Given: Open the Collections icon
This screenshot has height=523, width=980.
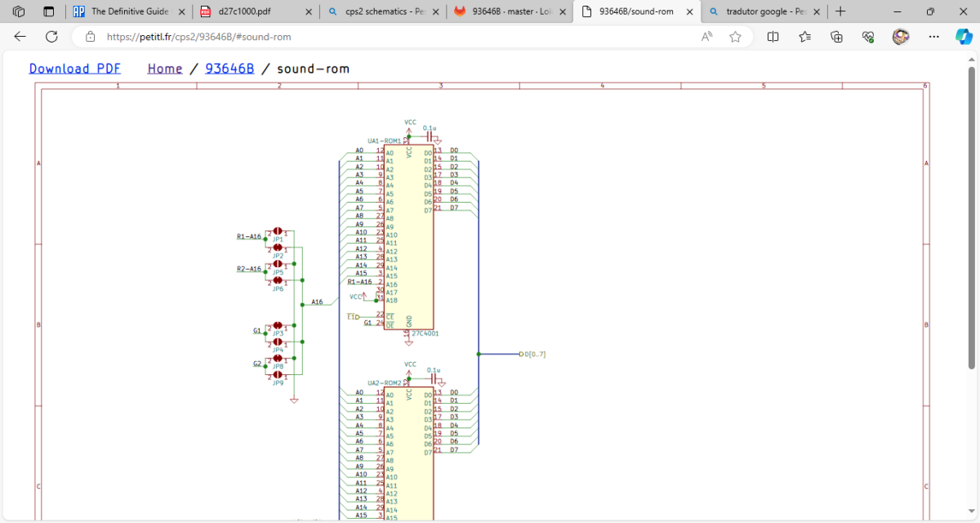Looking at the screenshot, I should [836, 37].
